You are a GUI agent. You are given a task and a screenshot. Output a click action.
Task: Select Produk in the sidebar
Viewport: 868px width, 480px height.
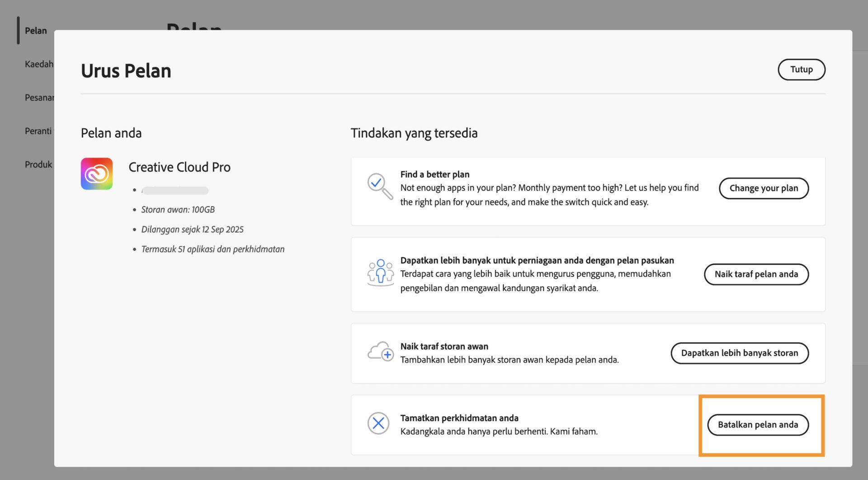[38, 164]
